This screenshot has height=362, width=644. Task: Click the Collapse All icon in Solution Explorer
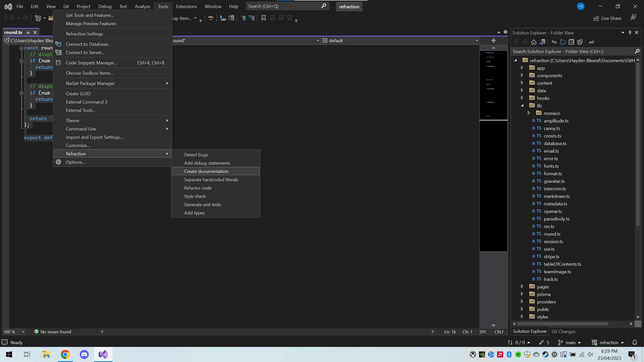pos(572,42)
